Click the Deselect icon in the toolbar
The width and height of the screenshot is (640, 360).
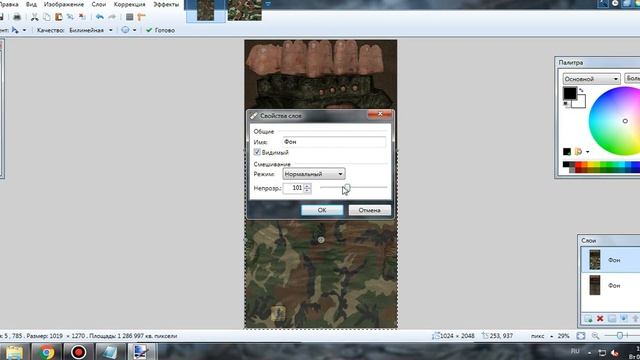[x=82, y=17]
